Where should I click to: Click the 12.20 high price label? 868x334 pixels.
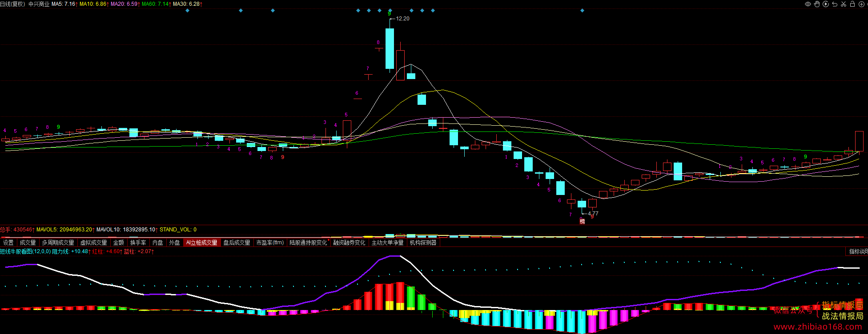click(x=402, y=19)
